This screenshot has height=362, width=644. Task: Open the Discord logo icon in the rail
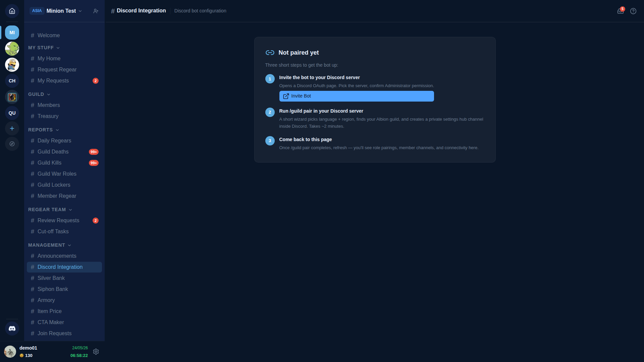click(x=12, y=328)
